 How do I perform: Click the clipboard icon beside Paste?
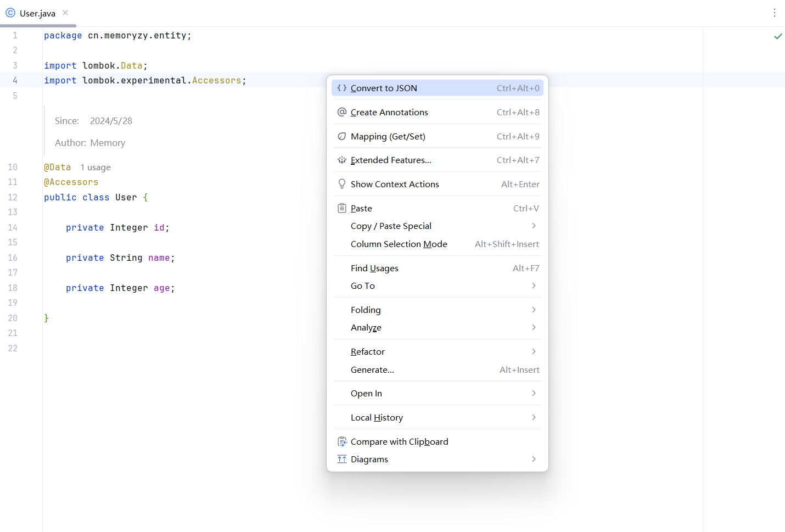pos(341,208)
